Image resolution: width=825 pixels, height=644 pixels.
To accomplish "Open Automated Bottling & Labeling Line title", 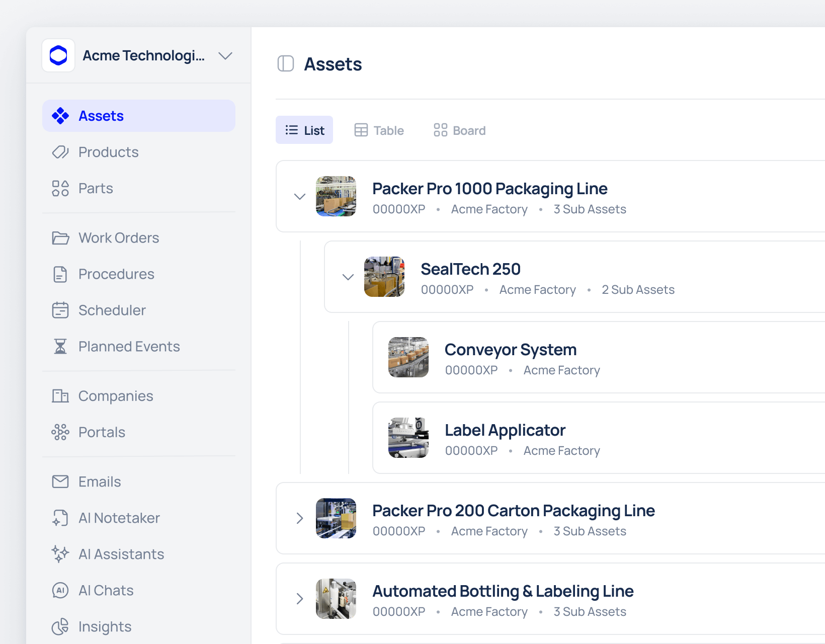I will [503, 591].
